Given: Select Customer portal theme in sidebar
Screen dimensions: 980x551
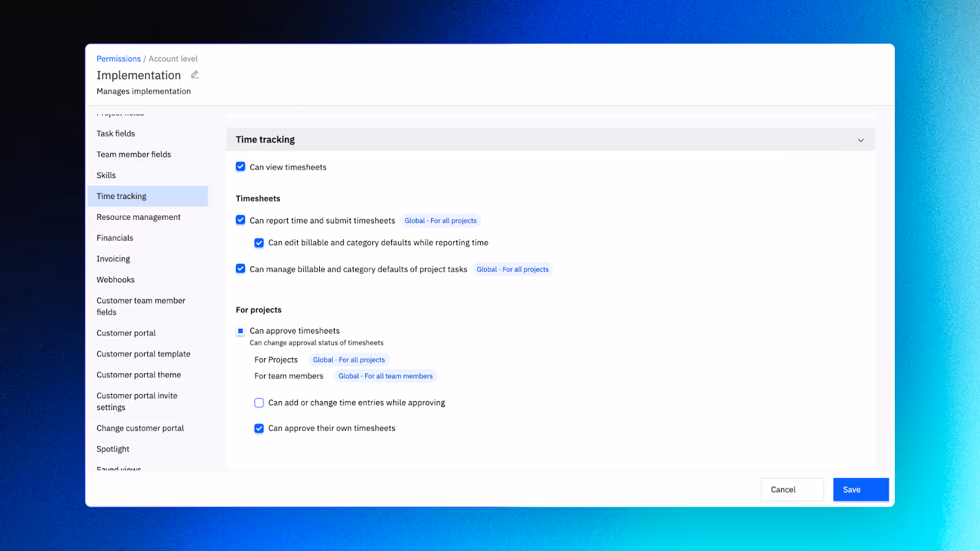Looking at the screenshot, I should point(148,375).
